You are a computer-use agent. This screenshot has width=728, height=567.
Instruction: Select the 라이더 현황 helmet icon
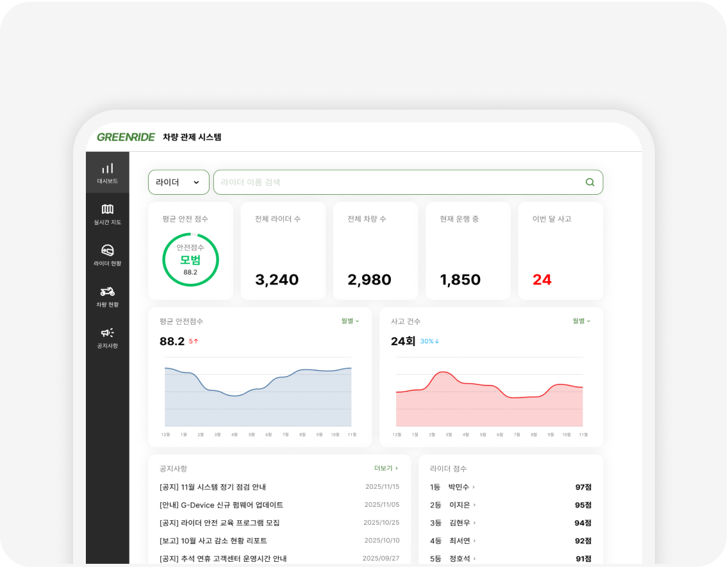108,251
